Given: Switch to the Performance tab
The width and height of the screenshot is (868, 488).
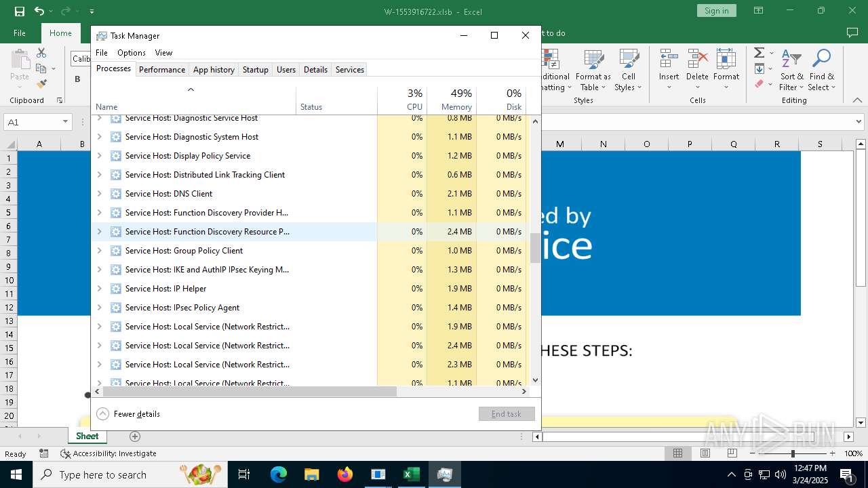Looking at the screenshot, I should 162,70.
